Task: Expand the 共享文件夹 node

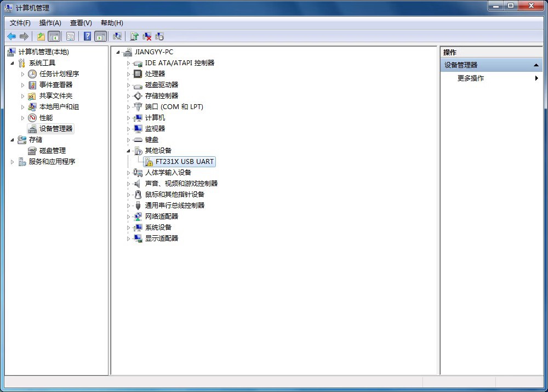Action: (22, 96)
